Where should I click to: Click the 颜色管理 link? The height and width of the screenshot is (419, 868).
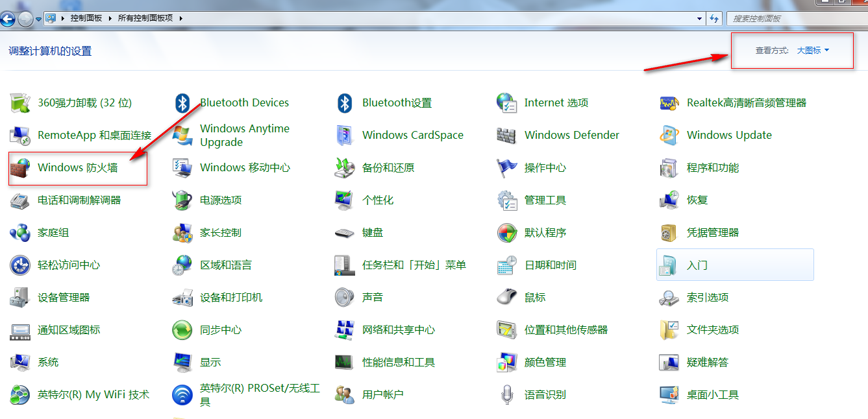(545, 362)
